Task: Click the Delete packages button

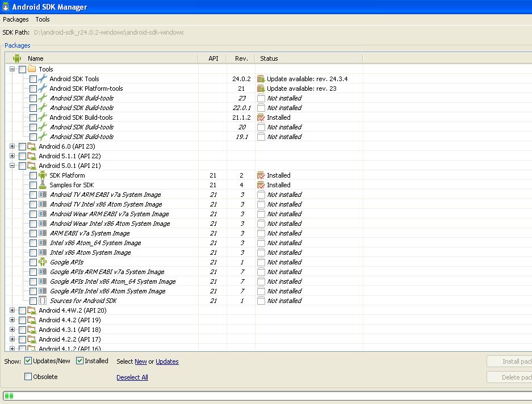Action: tap(510, 377)
